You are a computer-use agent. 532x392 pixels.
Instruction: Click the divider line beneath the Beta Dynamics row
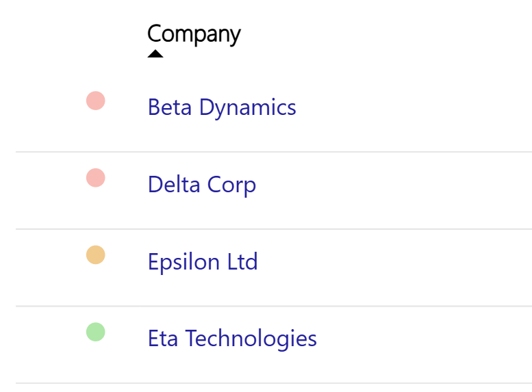[274, 151]
